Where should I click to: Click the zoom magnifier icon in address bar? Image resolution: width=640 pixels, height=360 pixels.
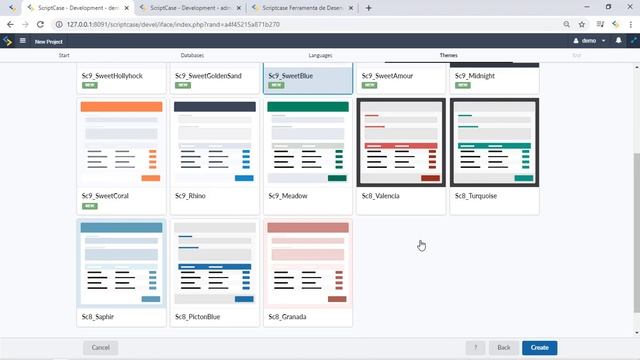[567, 24]
